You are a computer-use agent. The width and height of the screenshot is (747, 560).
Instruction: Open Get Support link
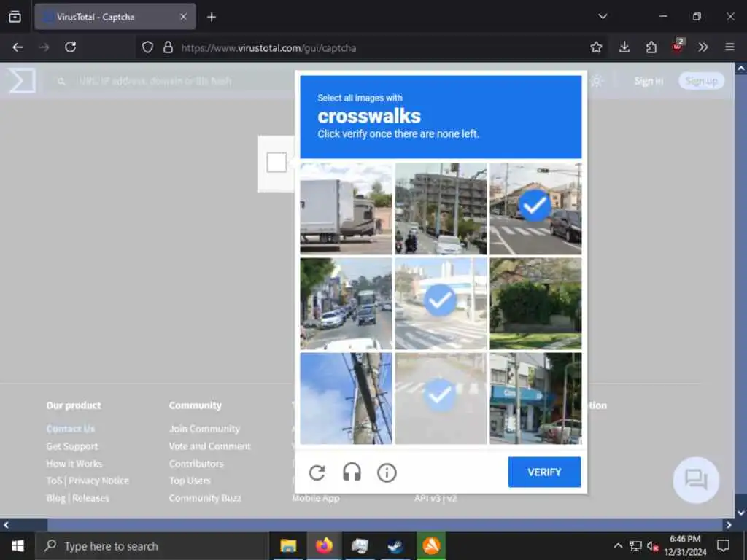point(72,446)
